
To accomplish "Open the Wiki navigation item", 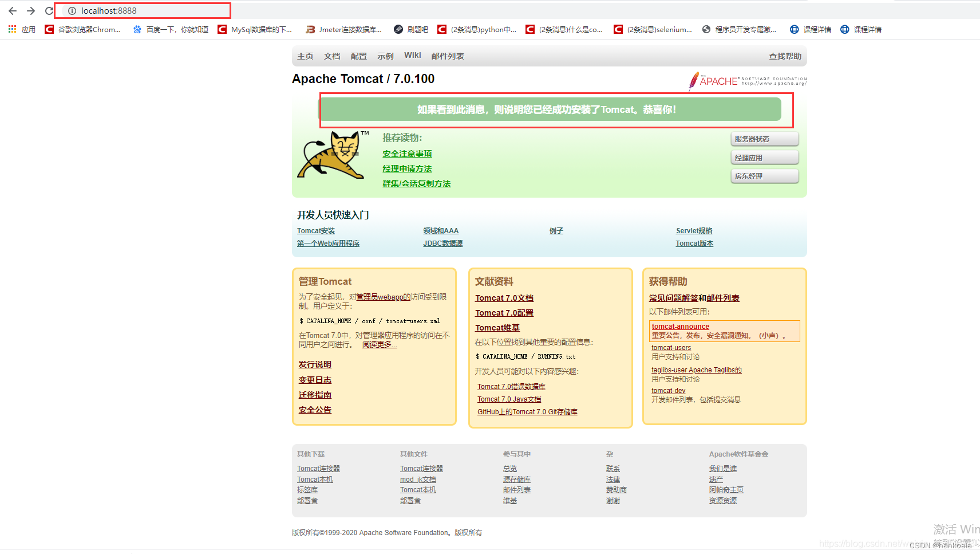I will tap(413, 55).
